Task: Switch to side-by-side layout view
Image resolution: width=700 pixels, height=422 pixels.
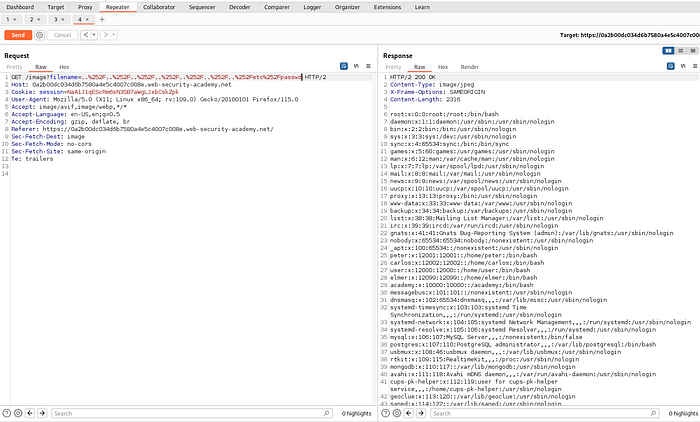Action: tap(668, 48)
